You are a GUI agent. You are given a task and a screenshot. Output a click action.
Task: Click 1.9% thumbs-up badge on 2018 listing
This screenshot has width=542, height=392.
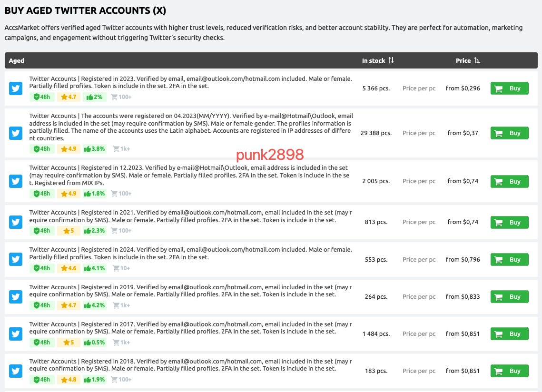click(x=94, y=380)
